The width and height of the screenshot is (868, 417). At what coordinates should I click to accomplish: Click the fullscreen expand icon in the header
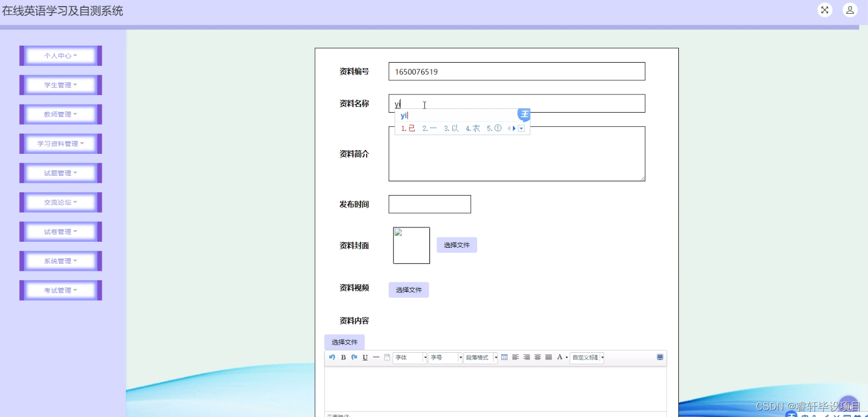825,10
